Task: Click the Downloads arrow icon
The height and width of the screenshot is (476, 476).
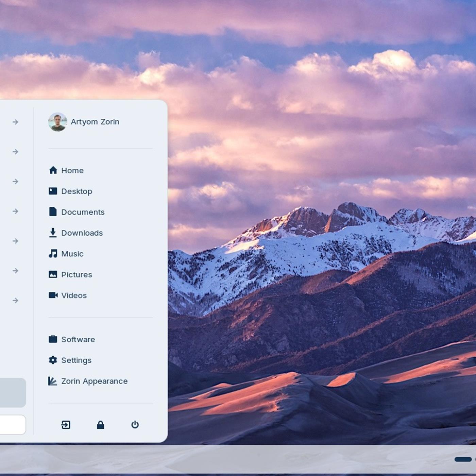Action: pos(53,233)
